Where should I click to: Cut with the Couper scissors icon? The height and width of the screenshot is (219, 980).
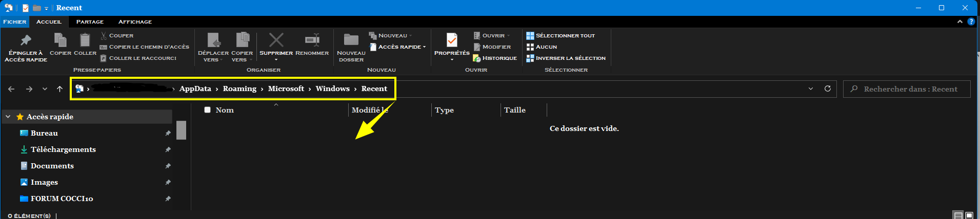(x=104, y=35)
